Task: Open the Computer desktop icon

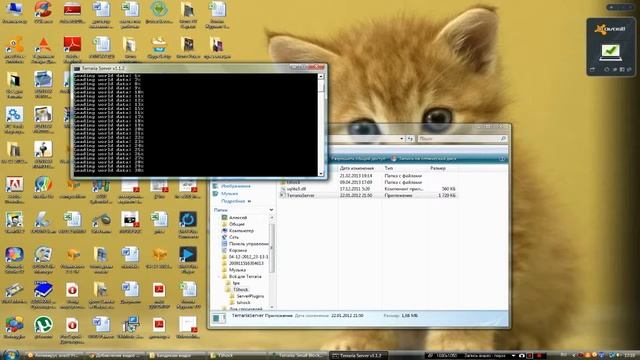Action: point(14,11)
